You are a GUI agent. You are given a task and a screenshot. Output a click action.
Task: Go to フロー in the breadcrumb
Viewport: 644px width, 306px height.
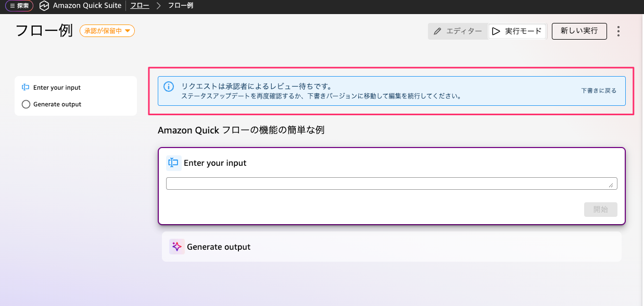pos(140,6)
